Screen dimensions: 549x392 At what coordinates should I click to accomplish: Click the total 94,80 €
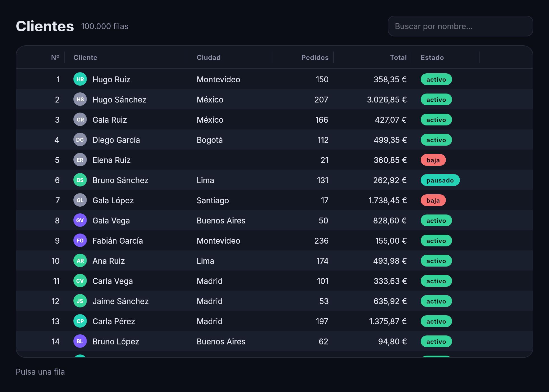click(392, 341)
